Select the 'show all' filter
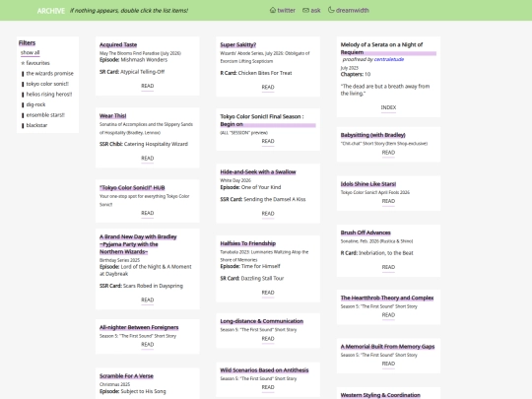532x399 pixels. 31,52
